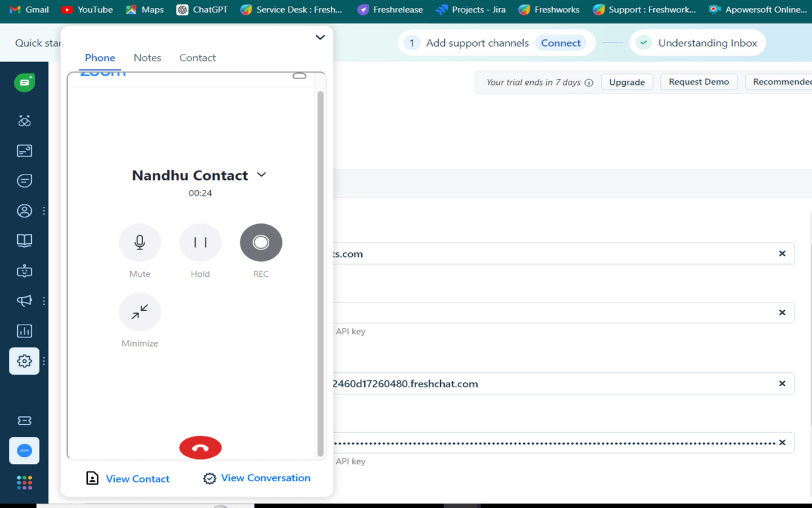Open campaigns megaphone icon in sidebar
The height and width of the screenshot is (508, 812).
24,301
